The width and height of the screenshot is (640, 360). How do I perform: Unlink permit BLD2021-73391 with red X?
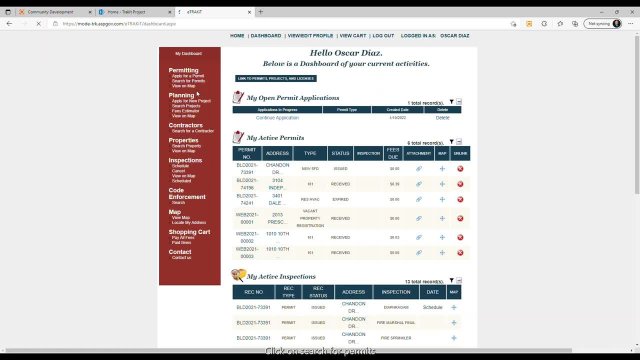[x=460, y=169]
